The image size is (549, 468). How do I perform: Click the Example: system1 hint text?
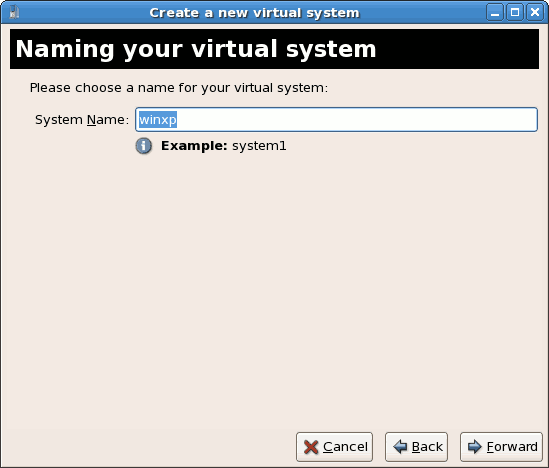point(224,146)
